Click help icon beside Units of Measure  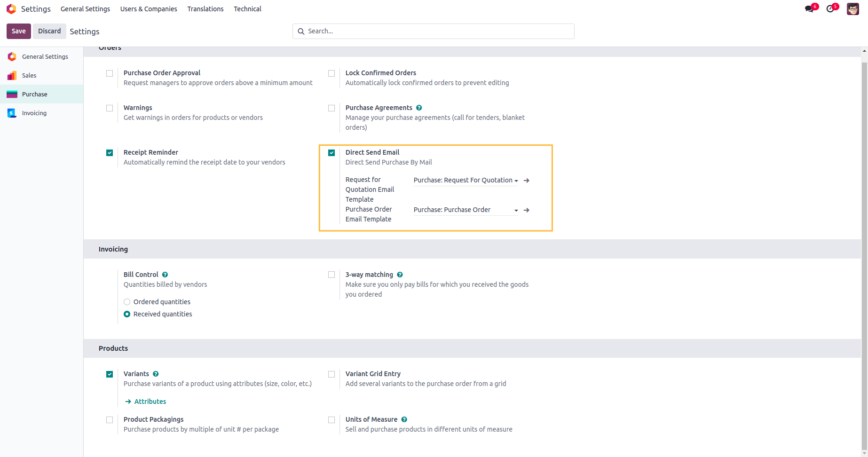[x=404, y=419]
